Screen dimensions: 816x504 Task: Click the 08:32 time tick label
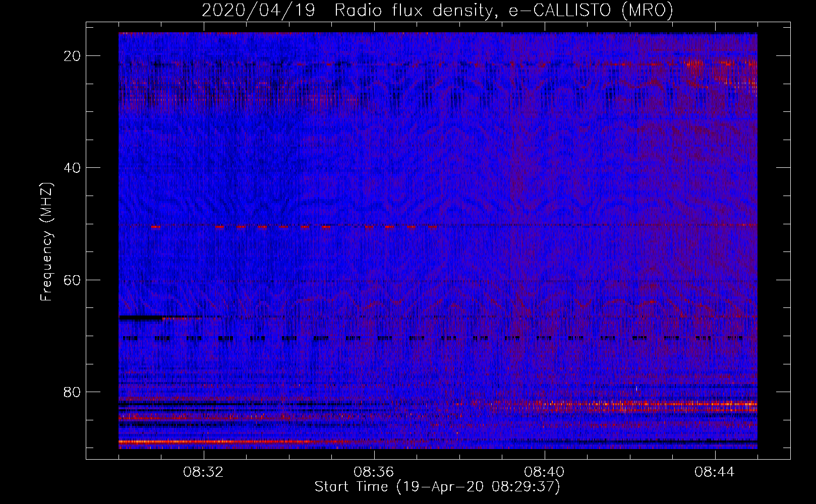coord(204,472)
